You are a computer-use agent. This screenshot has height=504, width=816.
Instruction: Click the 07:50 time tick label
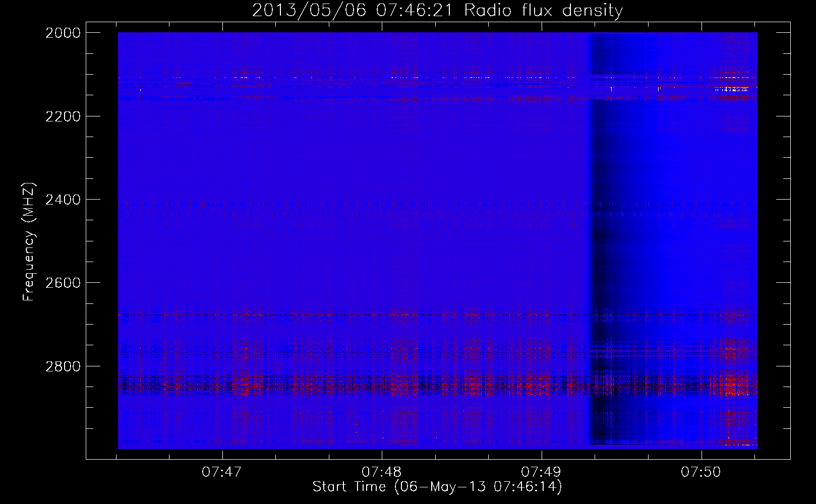(701, 472)
